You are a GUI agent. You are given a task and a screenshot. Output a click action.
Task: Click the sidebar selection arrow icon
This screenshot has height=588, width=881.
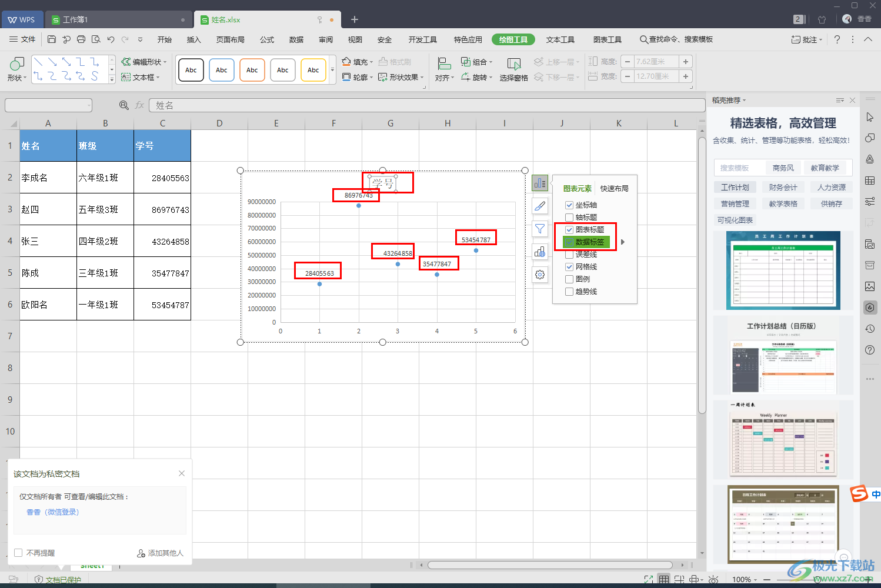tap(870, 117)
